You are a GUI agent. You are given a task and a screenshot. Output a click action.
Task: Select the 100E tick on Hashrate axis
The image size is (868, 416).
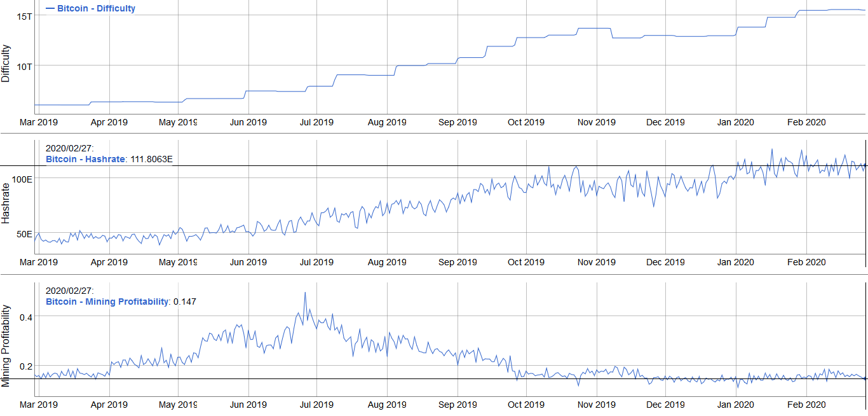tap(22, 179)
